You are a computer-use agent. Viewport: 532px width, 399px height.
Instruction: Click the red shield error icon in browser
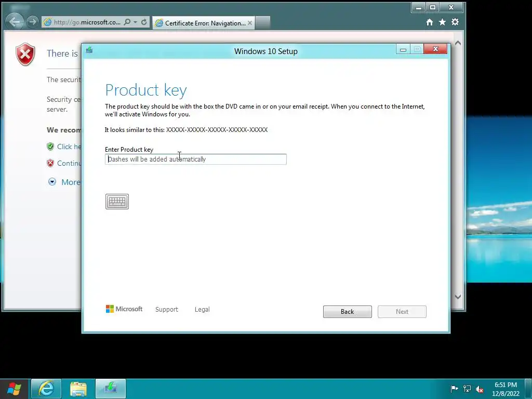click(x=25, y=54)
